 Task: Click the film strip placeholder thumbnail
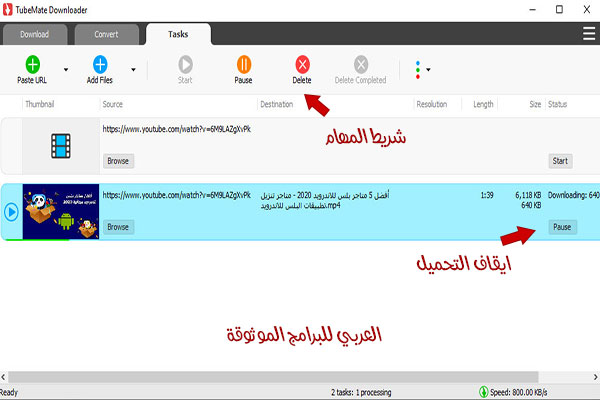(61, 146)
